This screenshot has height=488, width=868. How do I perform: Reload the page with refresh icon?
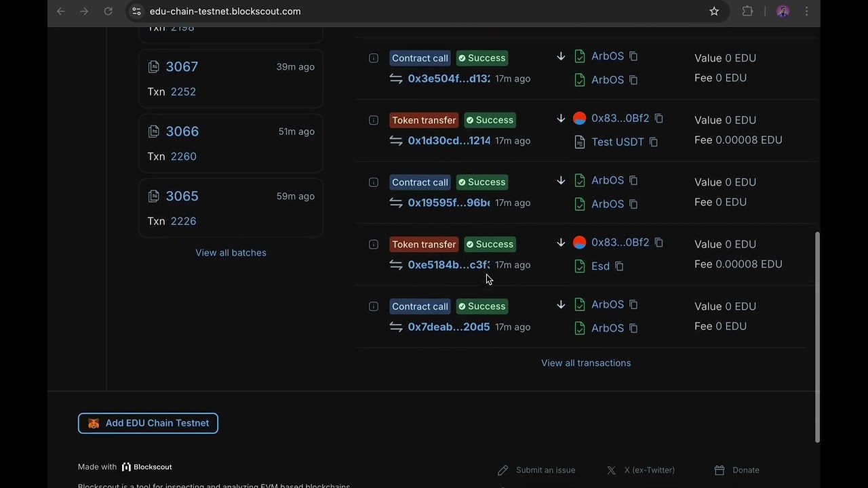coord(108,12)
